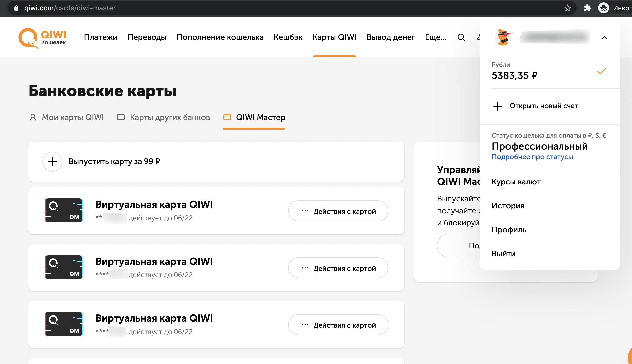Click the blurred account name in dropdown header
Image resolution: width=632 pixels, height=364 pixels.
point(555,37)
